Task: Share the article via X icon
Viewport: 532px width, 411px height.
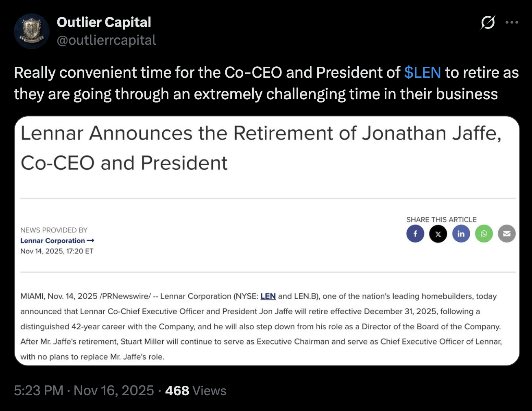Action: pos(438,234)
